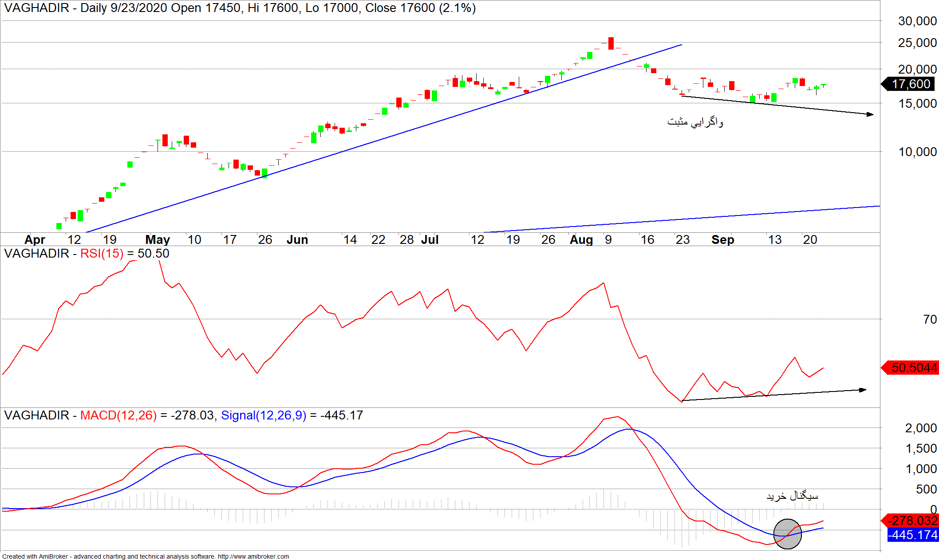Click the Aug label on date axis

coord(581,240)
